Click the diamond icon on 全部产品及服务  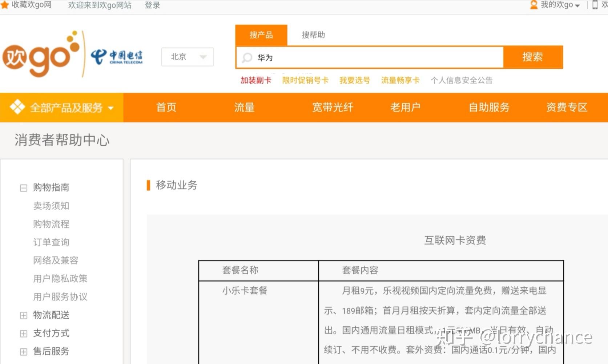(17, 107)
